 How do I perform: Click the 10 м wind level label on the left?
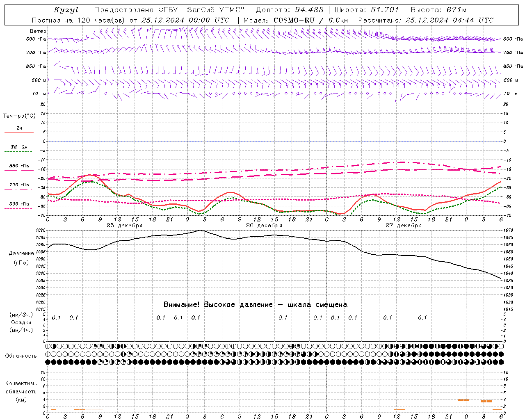pos(39,94)
